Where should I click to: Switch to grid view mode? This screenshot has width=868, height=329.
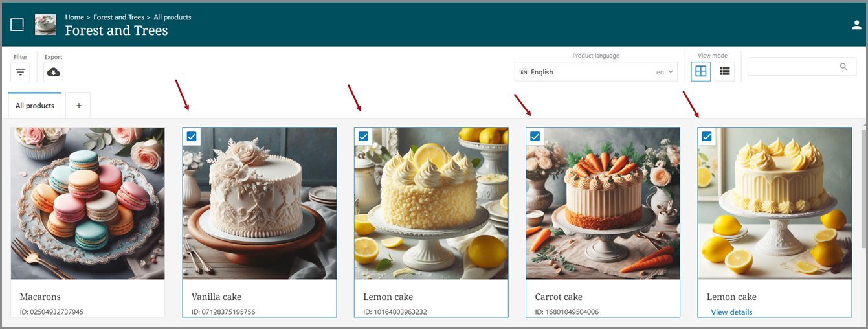click(x=700, y=71)
